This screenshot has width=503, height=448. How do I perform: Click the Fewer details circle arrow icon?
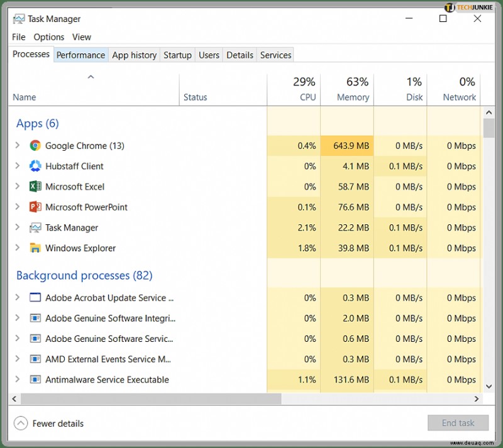[x=21, y=423]
